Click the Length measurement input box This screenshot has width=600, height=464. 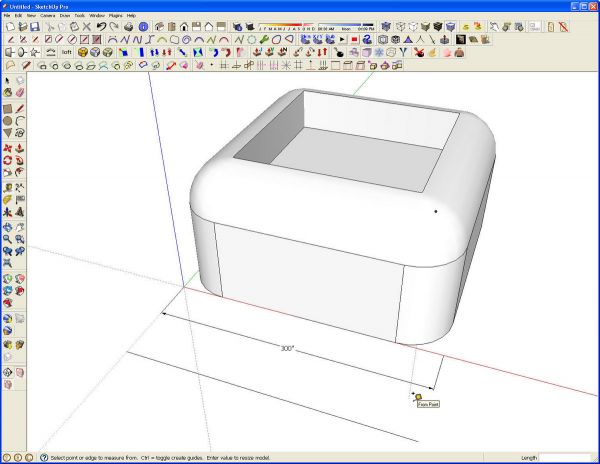point(564,457)
